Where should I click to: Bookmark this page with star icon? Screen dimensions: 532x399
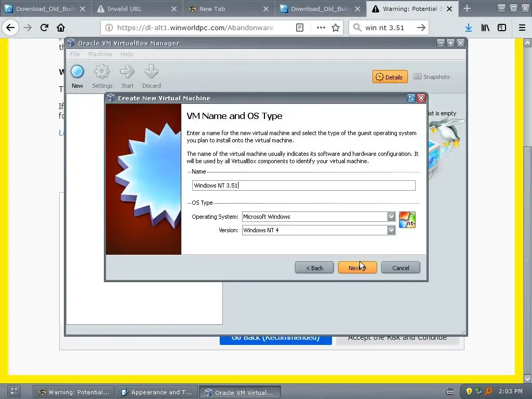(x=336, y=28)
